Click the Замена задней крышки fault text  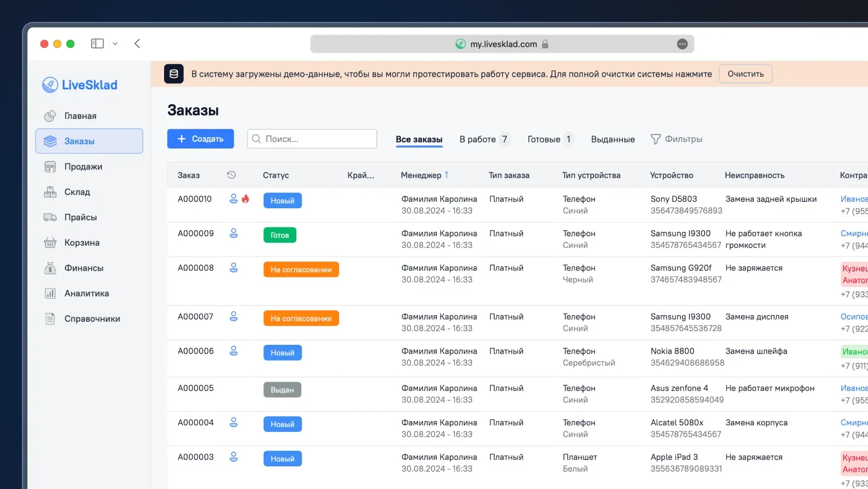click(x=771, y=199)
